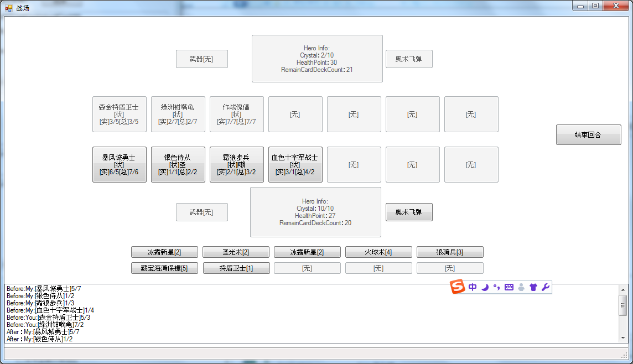Click the empty slot right of 血色十字军战士
633x364 pixels.
click(x=354, y=165)
